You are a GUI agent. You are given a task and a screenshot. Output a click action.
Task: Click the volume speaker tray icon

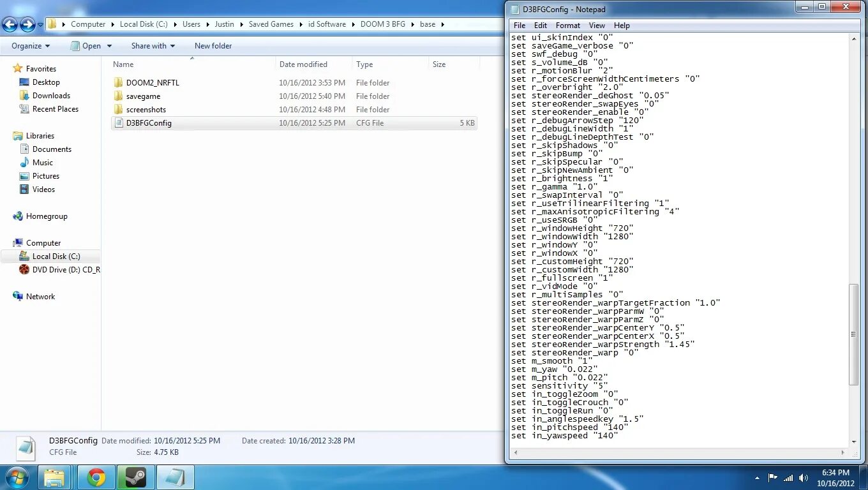pyautogui.click(x=804, y=478)
